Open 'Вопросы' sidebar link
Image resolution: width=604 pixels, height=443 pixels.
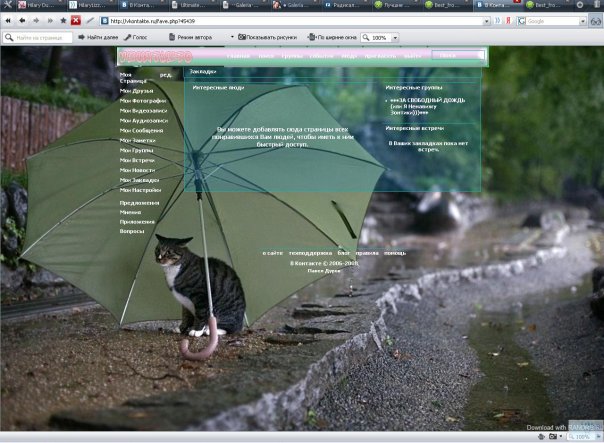(132, 231)
